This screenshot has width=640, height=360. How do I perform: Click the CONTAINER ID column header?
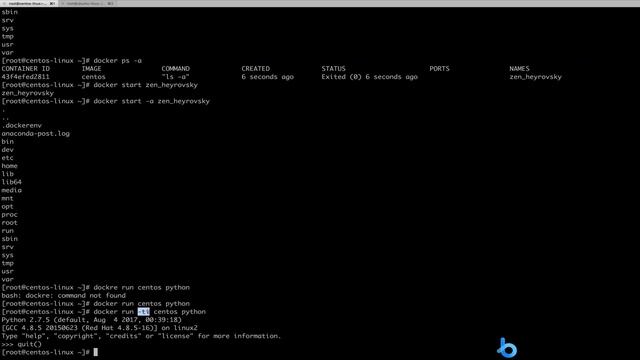pos(26,69)
